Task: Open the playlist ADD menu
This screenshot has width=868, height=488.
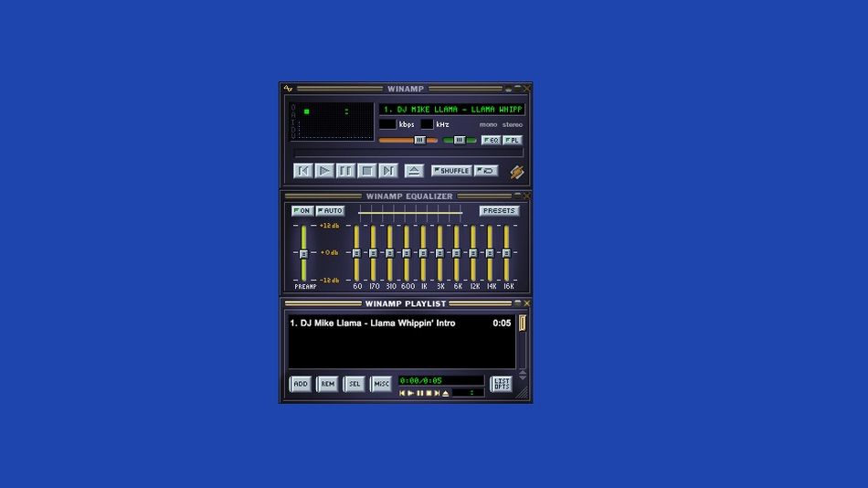Action: coord(301,385)
